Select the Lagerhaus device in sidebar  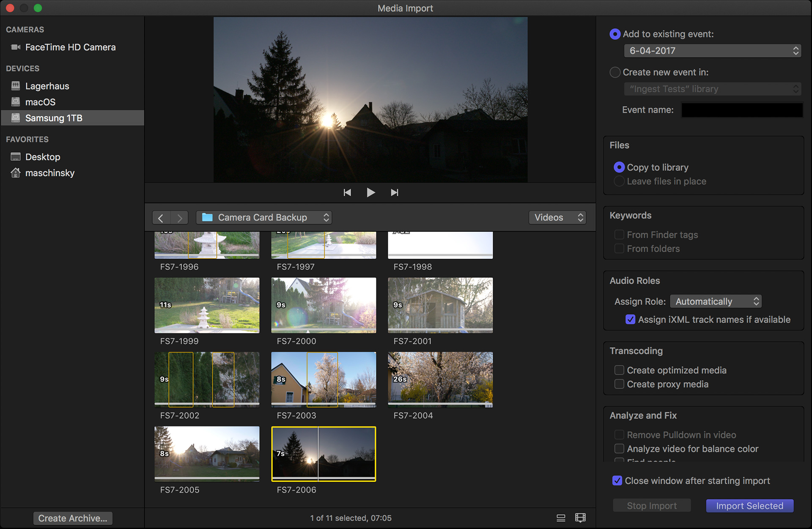coord(47,86)
